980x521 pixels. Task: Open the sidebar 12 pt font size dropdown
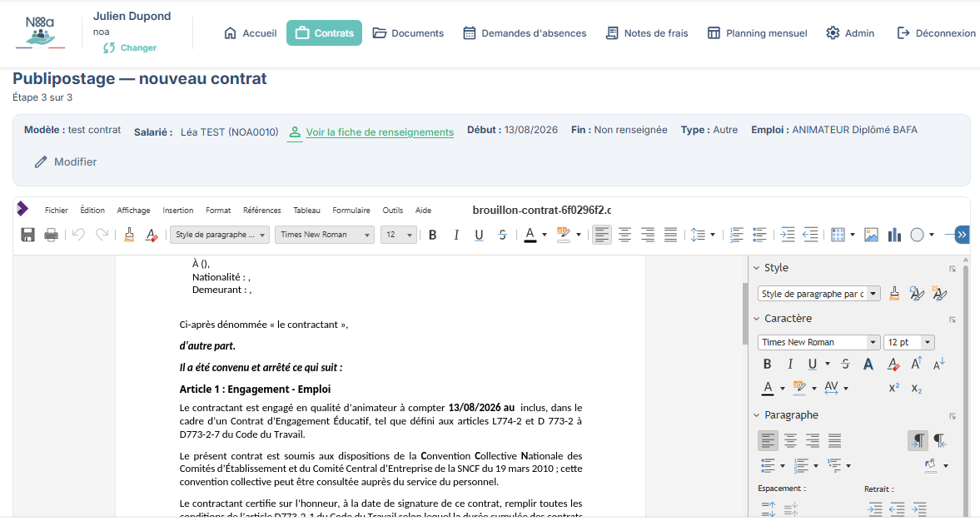pos(928,342)
